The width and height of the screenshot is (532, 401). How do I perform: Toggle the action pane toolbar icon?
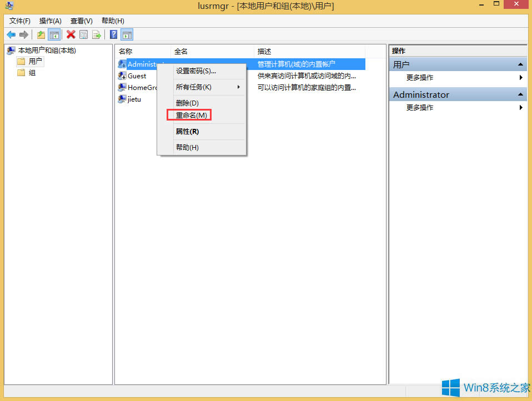point(127,34)
